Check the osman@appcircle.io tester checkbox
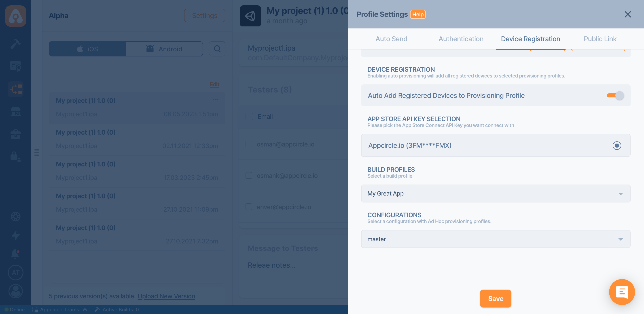This screenshot has width=644, height=314. (x=249, y=144)
